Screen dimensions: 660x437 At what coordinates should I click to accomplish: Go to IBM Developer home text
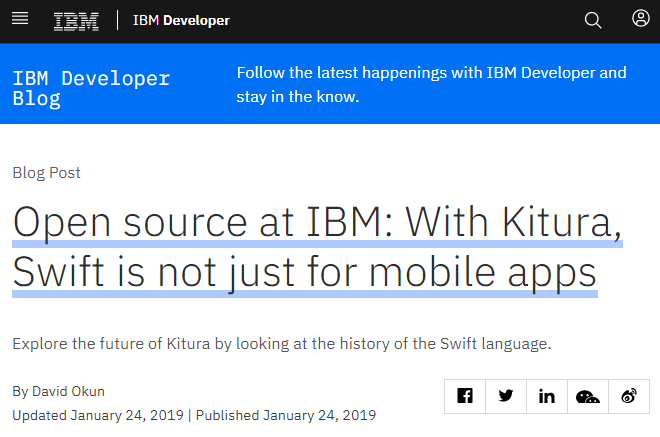pos(181,21)
